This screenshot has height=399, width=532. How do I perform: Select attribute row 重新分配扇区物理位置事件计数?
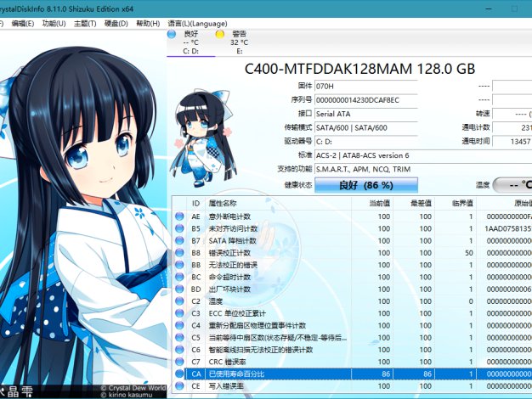coord(352,325)
